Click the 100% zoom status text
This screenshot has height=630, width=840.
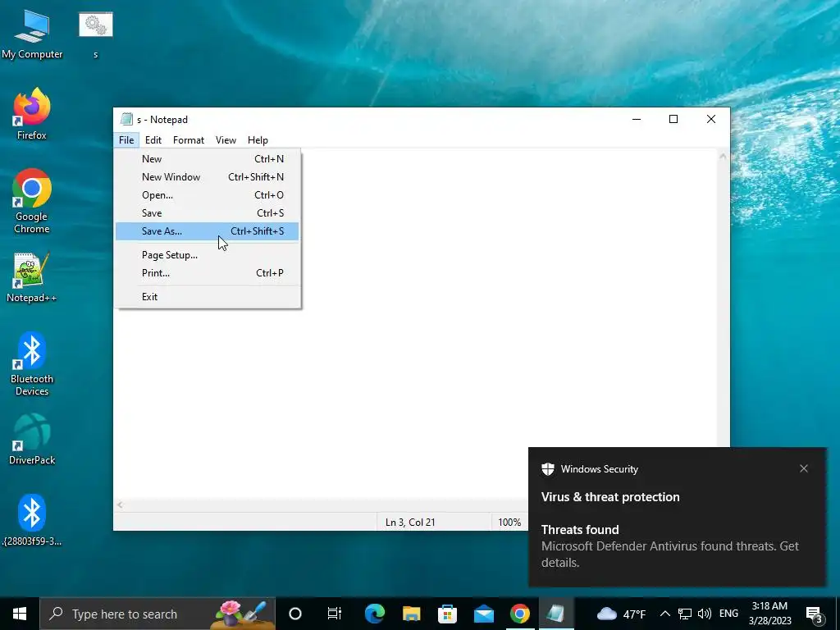tap(509, 523)
